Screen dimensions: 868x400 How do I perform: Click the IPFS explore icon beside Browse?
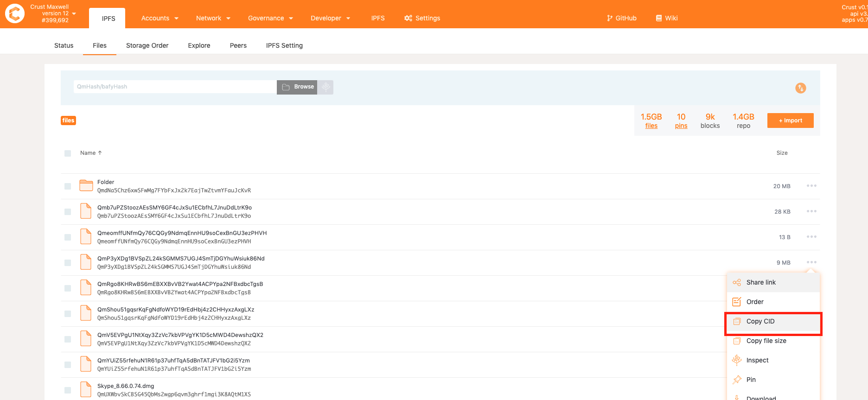click(x=325, y=87)
